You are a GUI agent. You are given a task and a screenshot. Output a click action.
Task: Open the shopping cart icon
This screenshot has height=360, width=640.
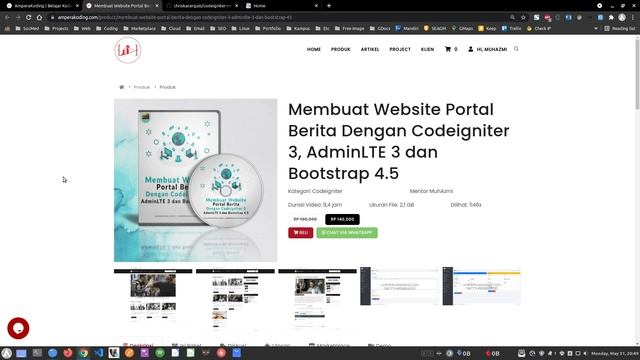[x=448, y=49]
